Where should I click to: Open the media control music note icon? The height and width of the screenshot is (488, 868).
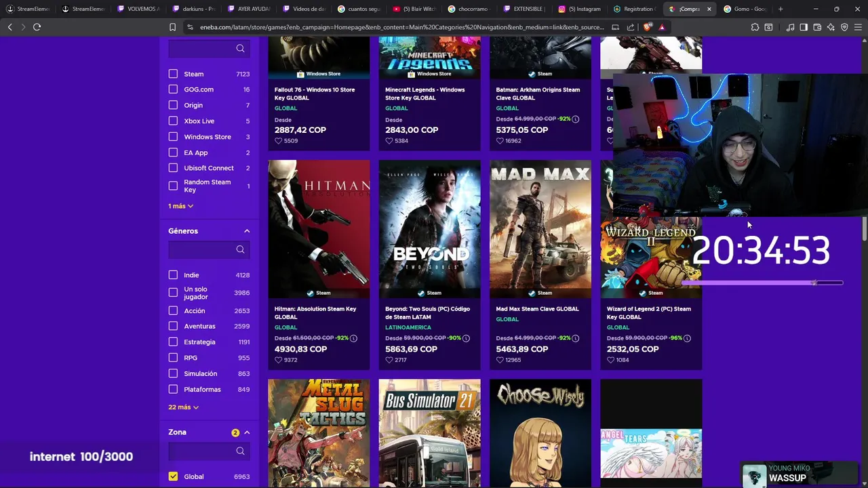coord(790,27)
